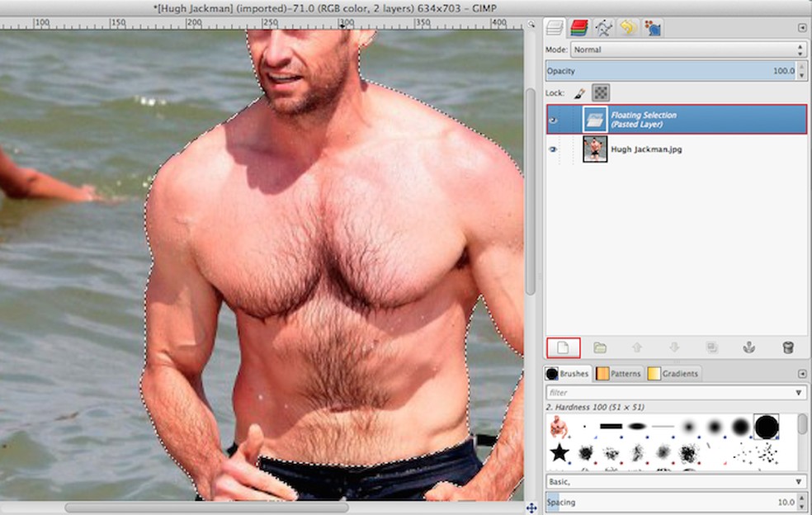The image size is (812, 515).
Task: Select the Hardness 100 solid round brush
Action: (x=767, y=427)
